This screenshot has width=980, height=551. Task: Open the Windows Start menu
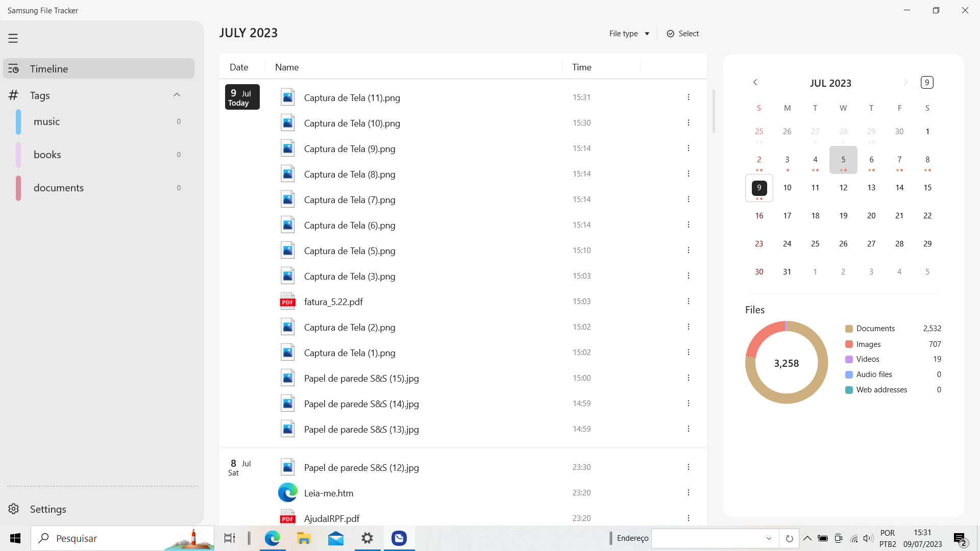pos(15,538)
